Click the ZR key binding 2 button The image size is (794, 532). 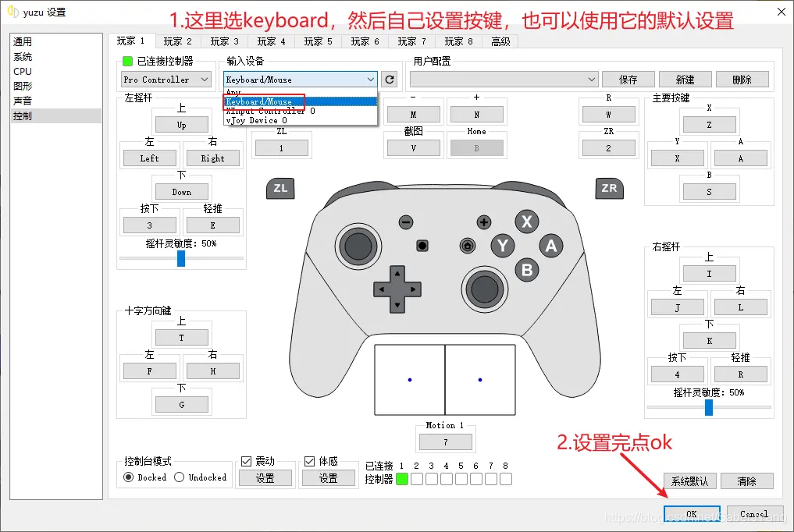point(609,148)
